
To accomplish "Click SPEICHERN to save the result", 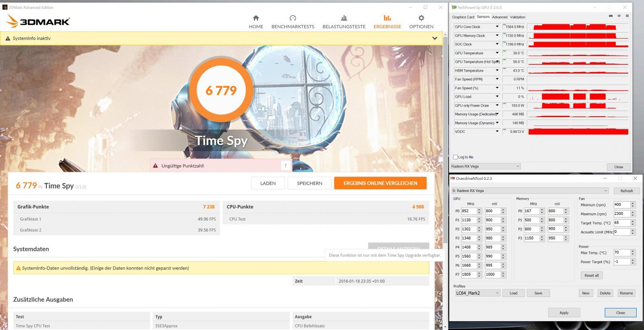I will 310,183.
